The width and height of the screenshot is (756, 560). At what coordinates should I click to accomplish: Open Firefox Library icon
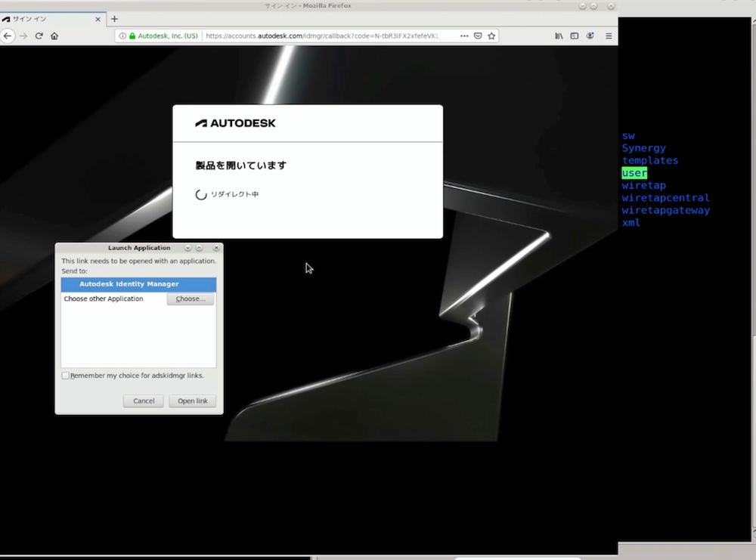tap(559, 36)
